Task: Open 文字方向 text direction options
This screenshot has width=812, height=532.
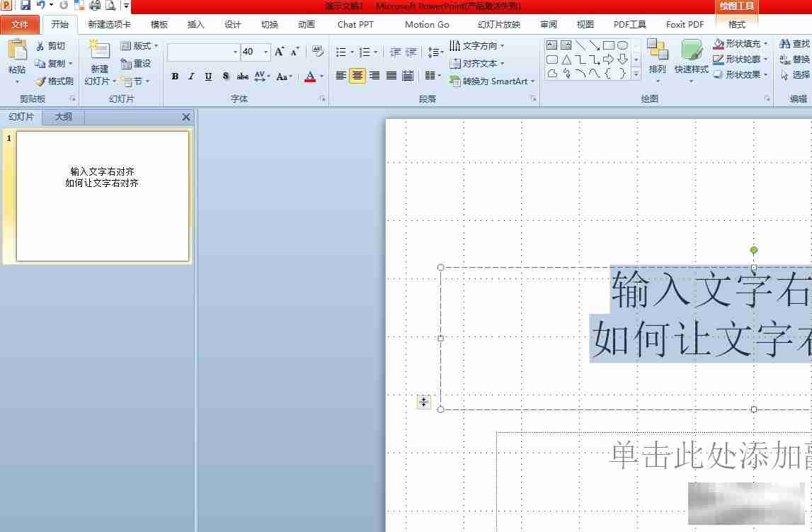Action: click(480, 45)
